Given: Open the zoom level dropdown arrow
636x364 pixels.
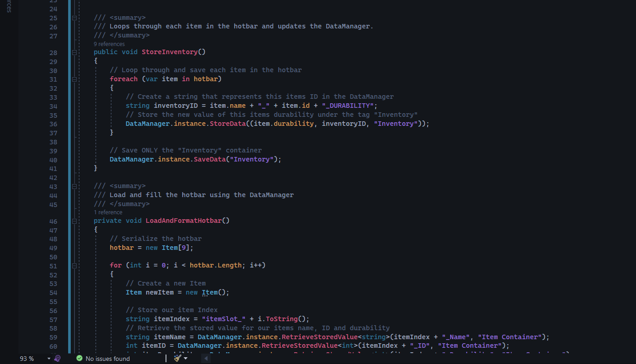Looking at the screenshot, I should (49, 359).
